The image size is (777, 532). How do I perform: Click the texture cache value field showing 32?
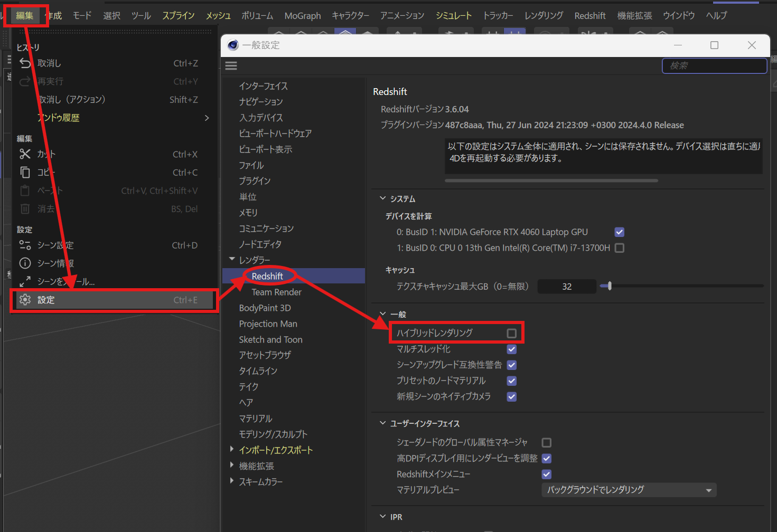pyautogui.click(x=567, y=286)
